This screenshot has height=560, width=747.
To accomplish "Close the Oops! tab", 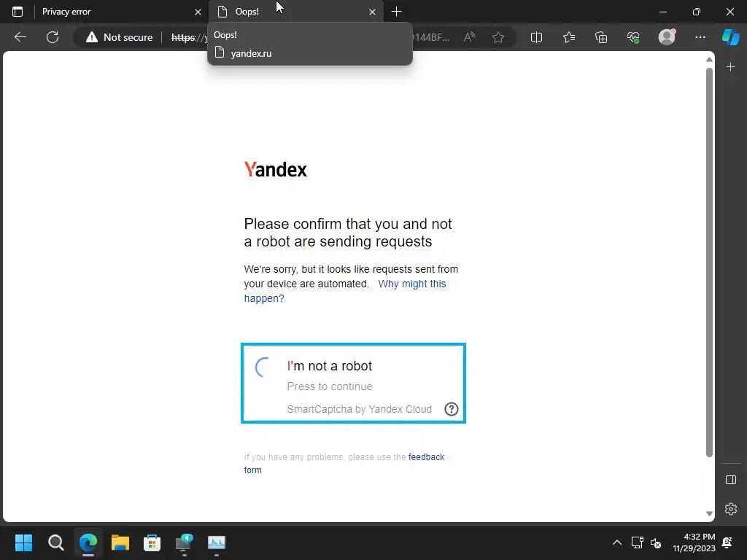I will 373,12.
